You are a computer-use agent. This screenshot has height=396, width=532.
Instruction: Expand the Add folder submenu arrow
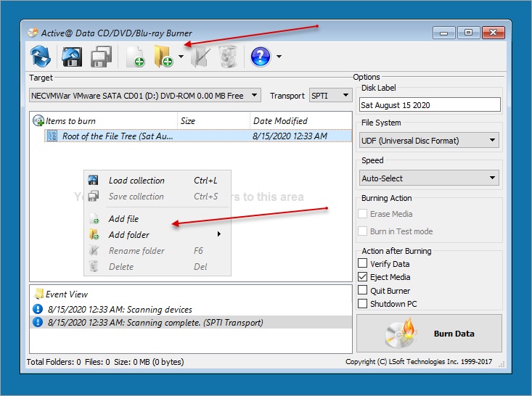coord(219,234)
